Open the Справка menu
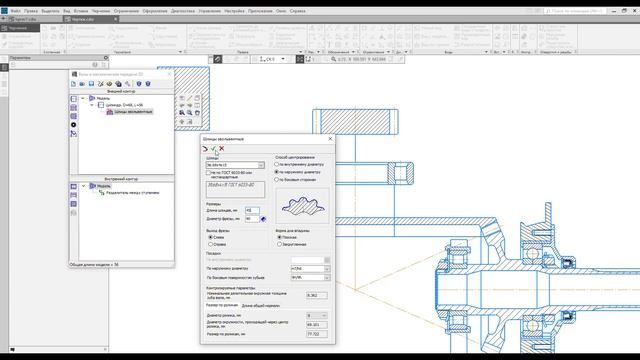640x360 pixels. pyautogui.click(x=298, y=11)
